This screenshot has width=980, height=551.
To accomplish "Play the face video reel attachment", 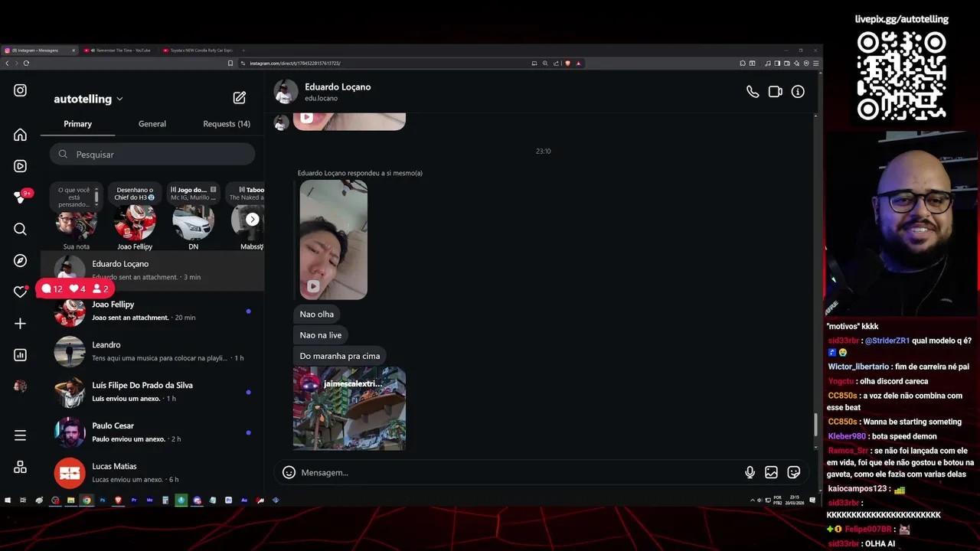I will point(334,240).
